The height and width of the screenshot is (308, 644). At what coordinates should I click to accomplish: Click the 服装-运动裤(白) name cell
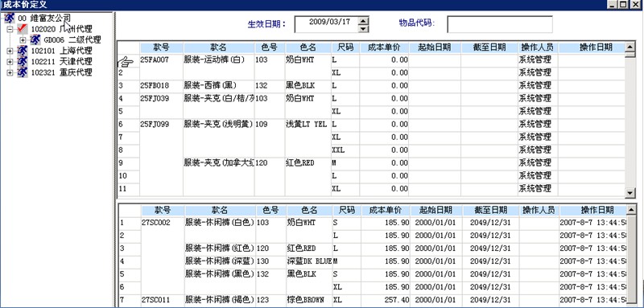tap(219, 60)
